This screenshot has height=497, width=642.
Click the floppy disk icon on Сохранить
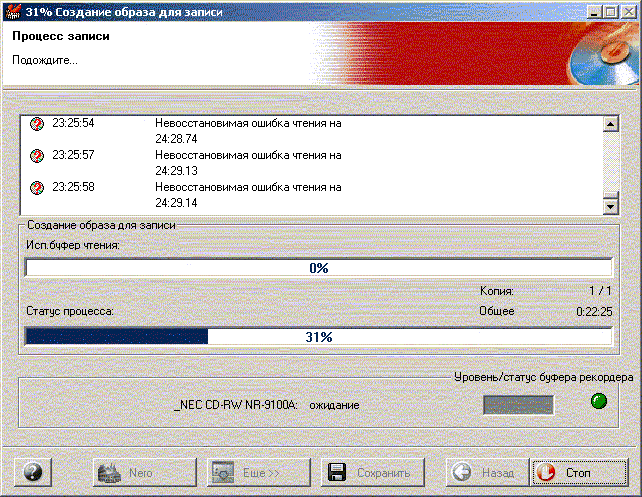[x=337, y=472]
